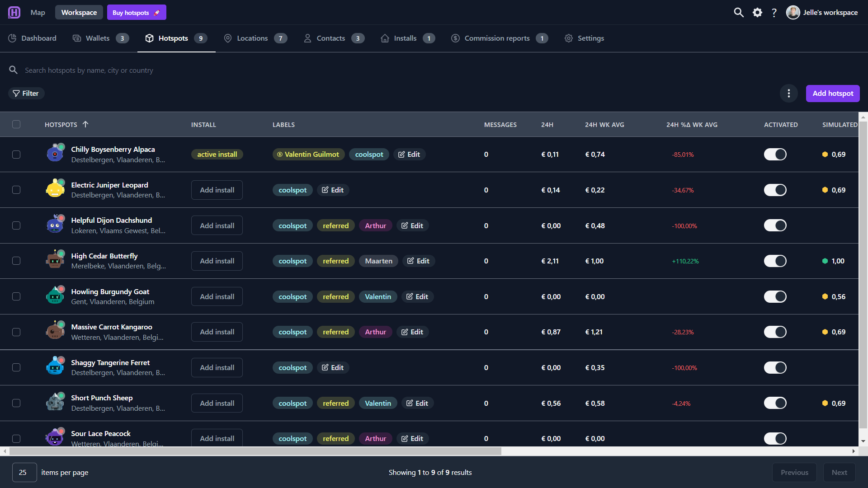Check the Helpful Dijon Dachshund row
868x488 pixels.
tap(16, 225)
